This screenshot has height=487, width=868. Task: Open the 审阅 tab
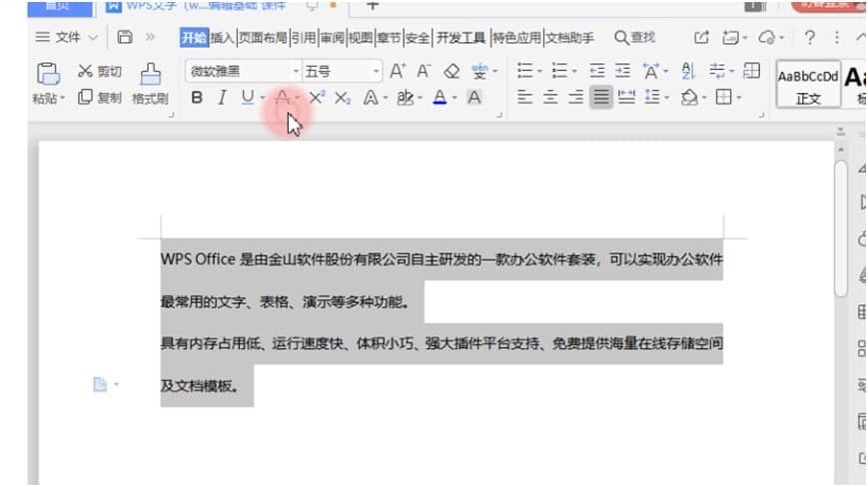tap(333, 38)
